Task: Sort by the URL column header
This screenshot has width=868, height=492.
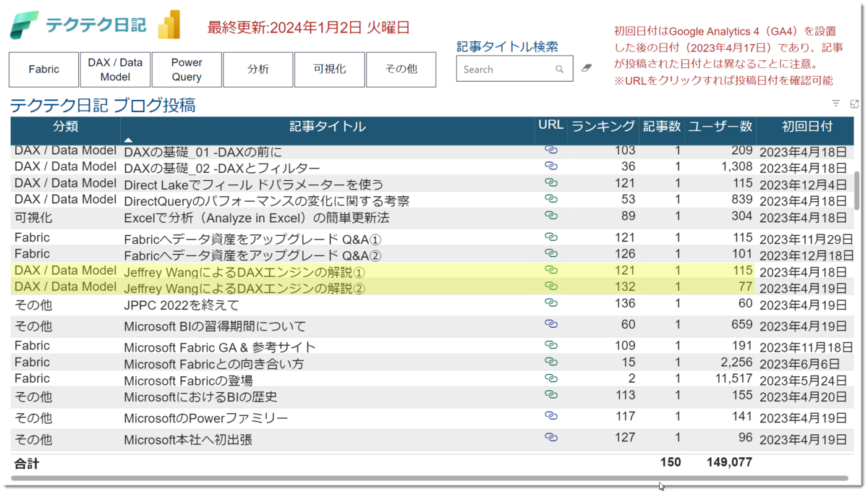Action: coord(551,125)
